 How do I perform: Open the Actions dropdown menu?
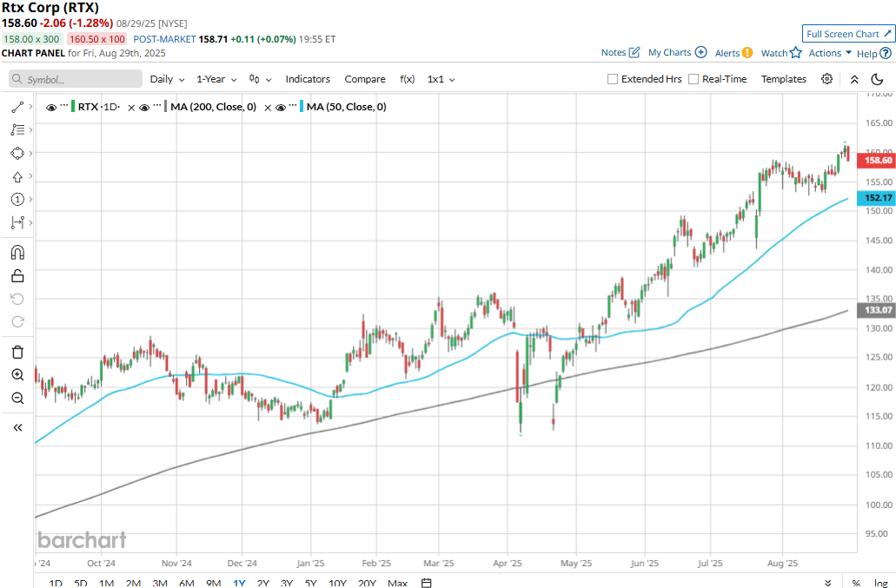[830, 53]
